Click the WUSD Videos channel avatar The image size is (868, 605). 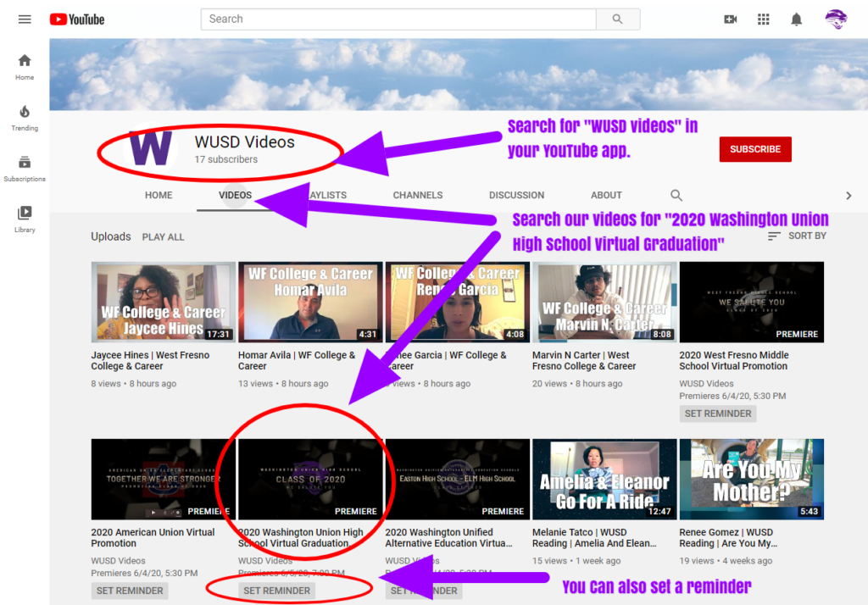151,148
